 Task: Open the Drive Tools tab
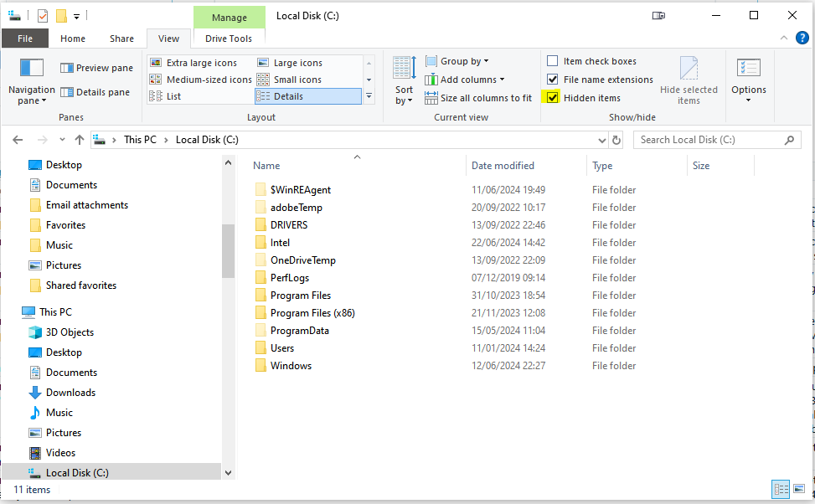pyautogui.click(x=229, y=38)
